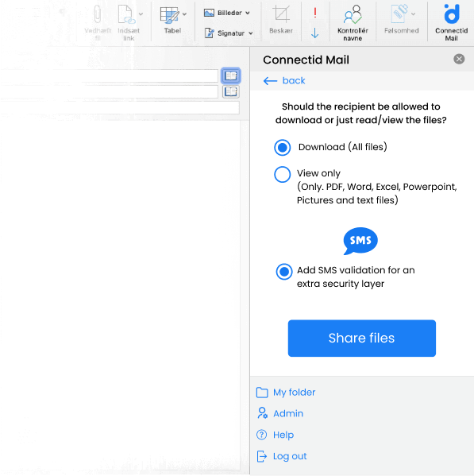The image size is (474, 476).
Task: Click the SMS speech bubble icon
Action: click(x=360, y=241)
